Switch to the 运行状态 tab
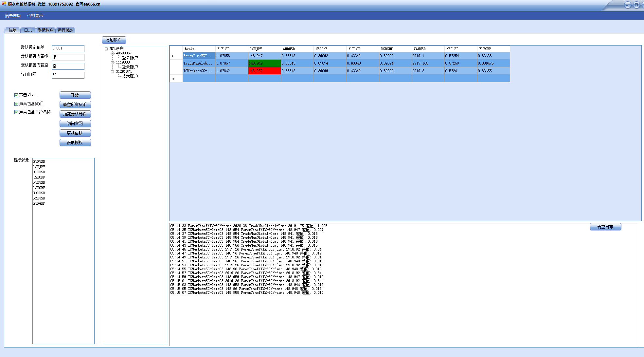644x357 pixels. [65, 30]
